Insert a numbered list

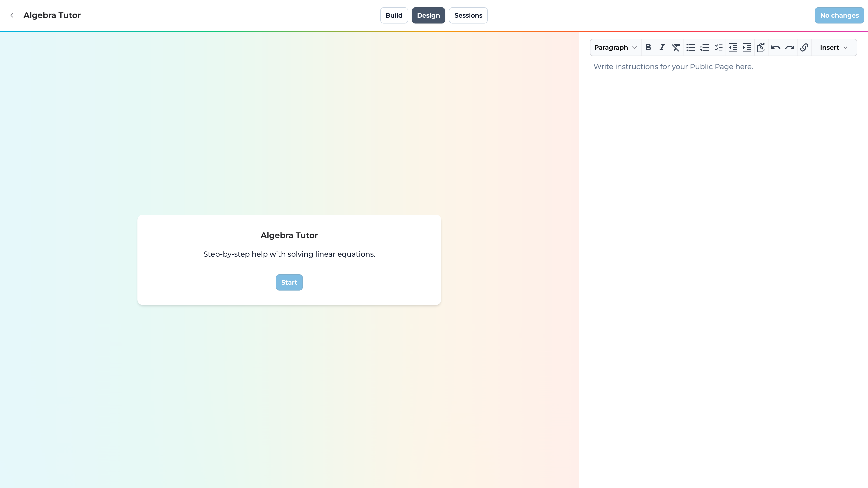tap(705, 47)
